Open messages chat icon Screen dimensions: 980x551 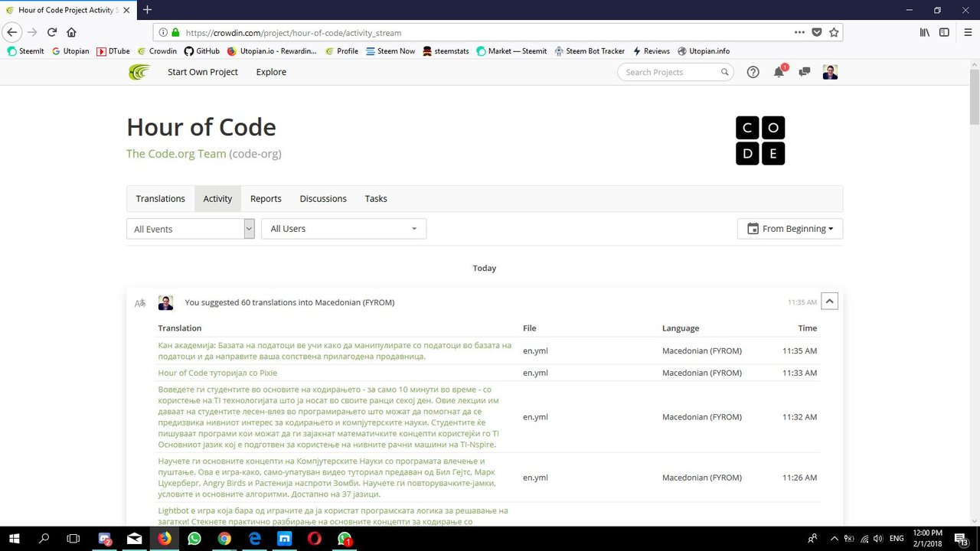[x=805, y=72]
